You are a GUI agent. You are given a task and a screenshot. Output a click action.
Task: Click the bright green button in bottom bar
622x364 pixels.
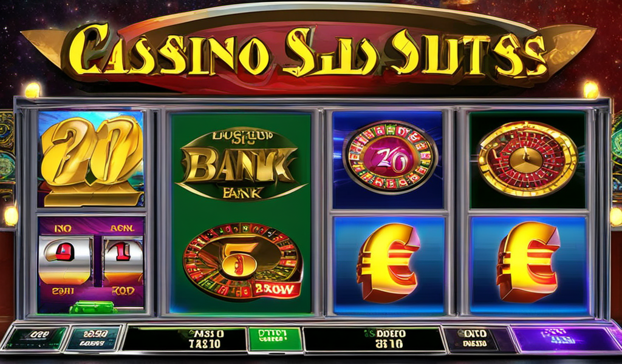coord(275,339)
